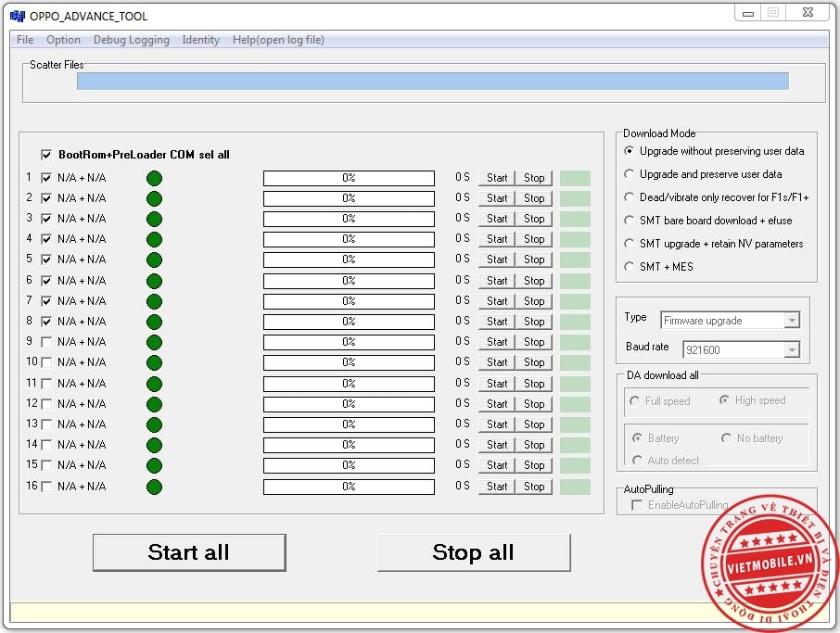Click the Start all button
This screenshot has width=840, height=633.
[x=189, y=552]
